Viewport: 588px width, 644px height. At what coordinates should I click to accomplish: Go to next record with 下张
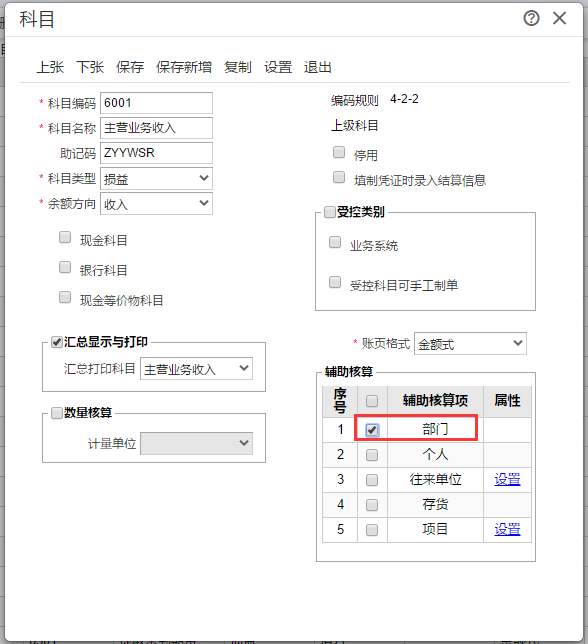[90, 67]
